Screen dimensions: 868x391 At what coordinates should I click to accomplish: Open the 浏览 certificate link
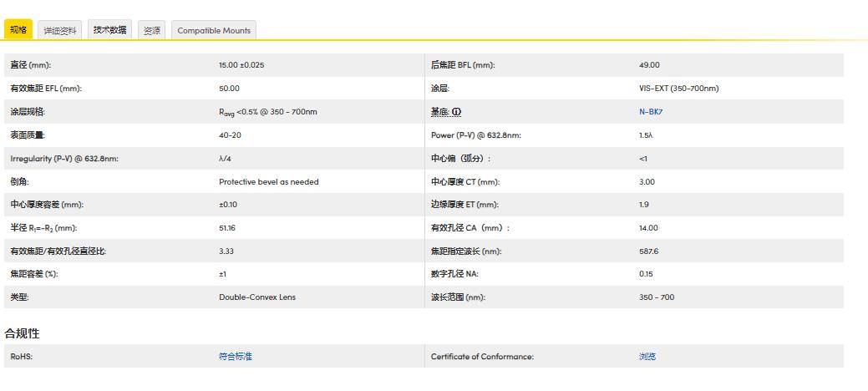647,357
